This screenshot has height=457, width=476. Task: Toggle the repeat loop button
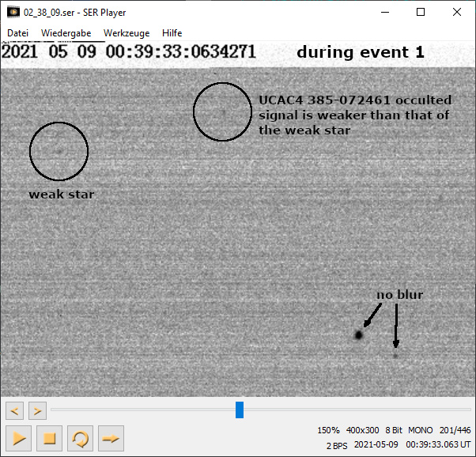pos(80,437)
